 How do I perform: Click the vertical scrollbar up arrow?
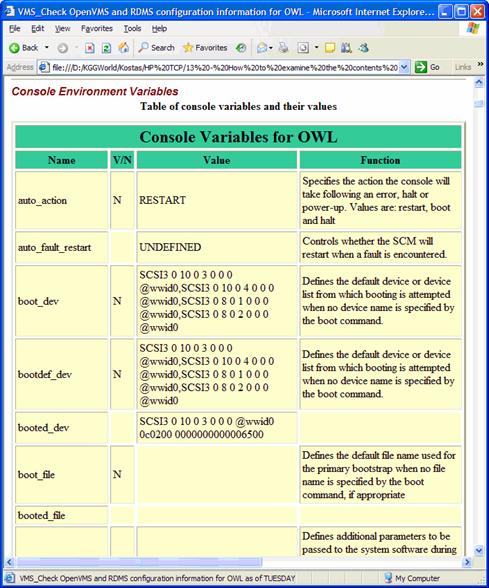pyautogui.click(x=479, y=82)
